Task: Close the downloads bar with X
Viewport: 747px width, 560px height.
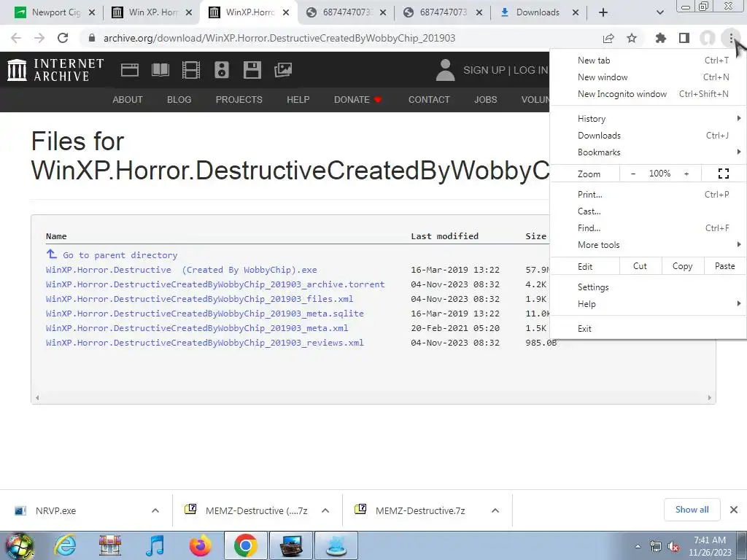Action: click(x=734, y=510)
